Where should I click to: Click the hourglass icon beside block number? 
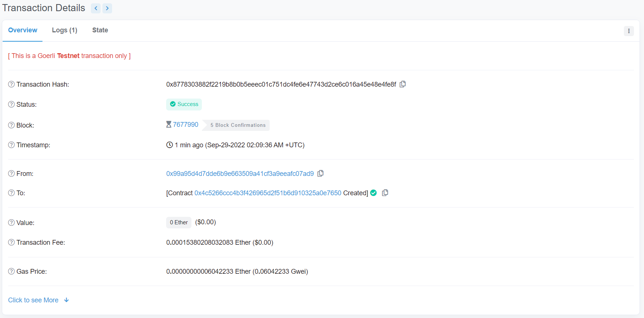coord(169,125)
